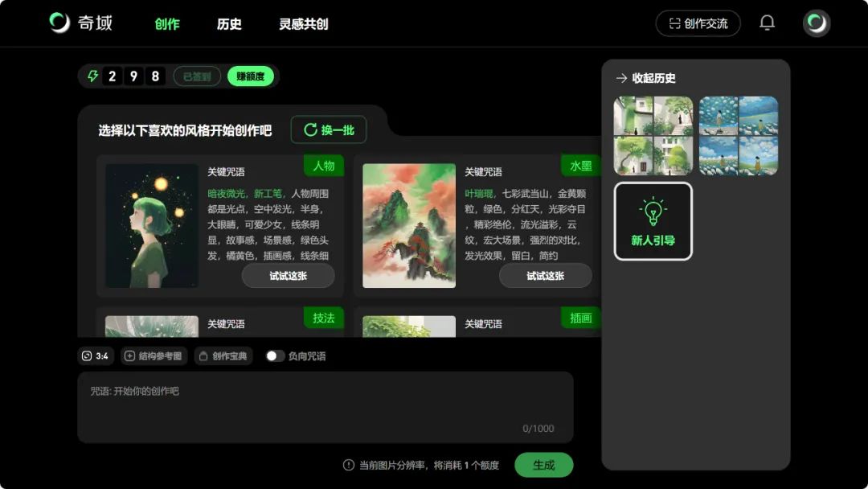Toggle the 水墨 style tag

pos(579,164)
